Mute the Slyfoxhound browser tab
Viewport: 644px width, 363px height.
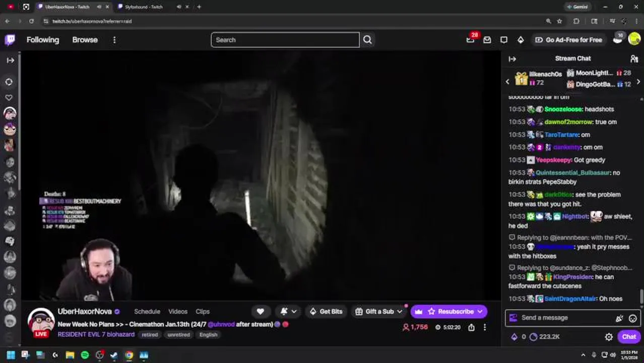pos(179,7)
